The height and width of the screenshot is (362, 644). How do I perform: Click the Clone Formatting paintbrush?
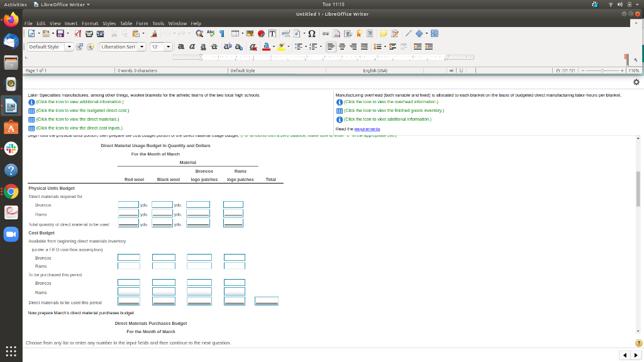[x=154, y=33]
